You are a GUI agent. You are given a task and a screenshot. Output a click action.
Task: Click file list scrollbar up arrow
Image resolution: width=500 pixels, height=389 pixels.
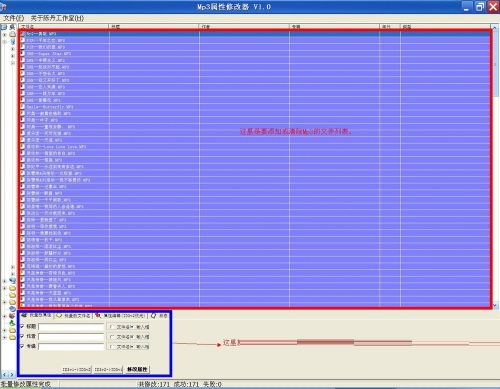(495, 27)
